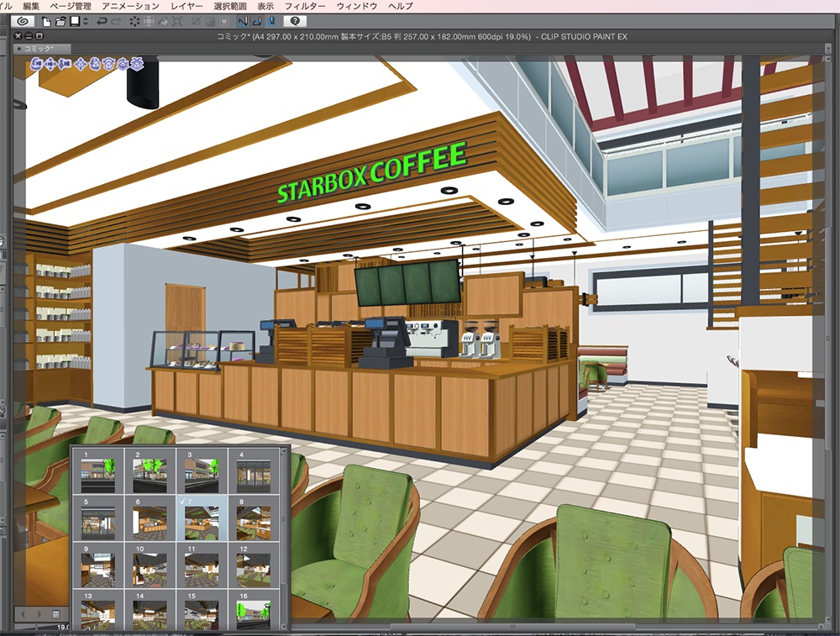Click the Invert selection icon
The image size is (840, 636).
[210, 22]
